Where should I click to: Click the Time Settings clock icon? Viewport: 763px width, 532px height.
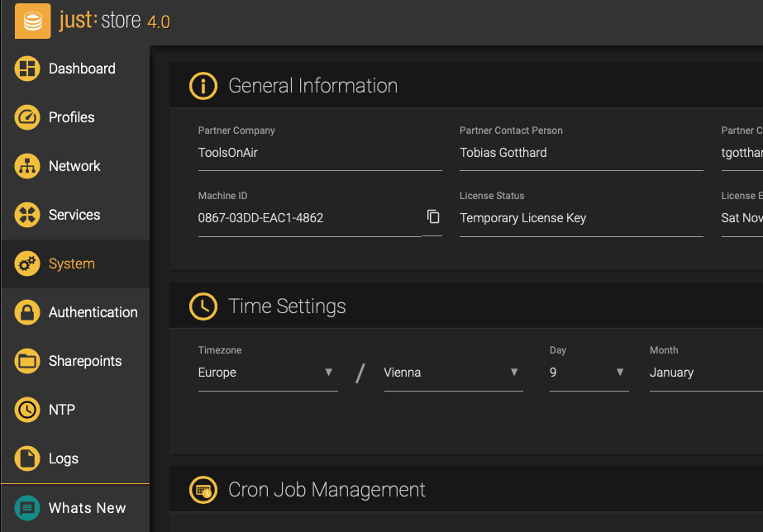coord(203,306)
